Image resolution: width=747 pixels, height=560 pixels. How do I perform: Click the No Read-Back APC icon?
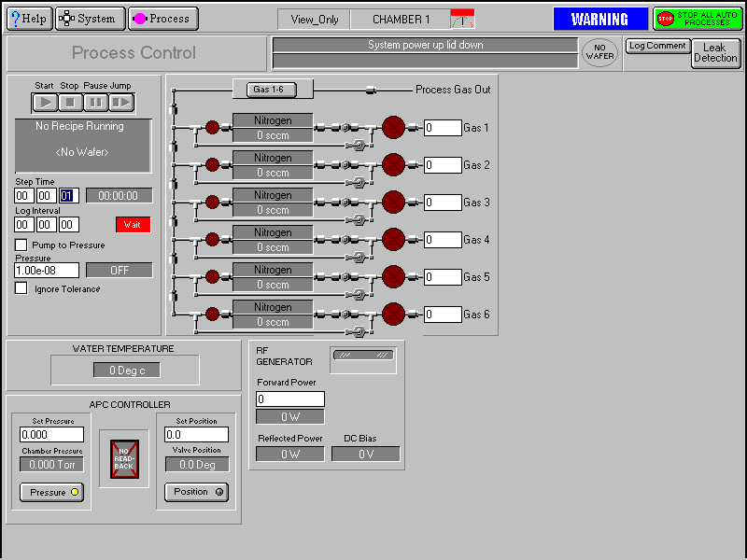coord(124,459)
